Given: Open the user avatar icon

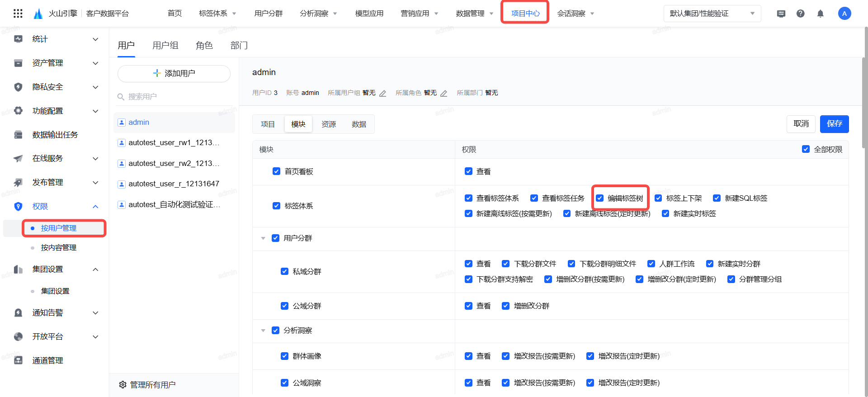Looking at the screenshot, I should point(844,14).
